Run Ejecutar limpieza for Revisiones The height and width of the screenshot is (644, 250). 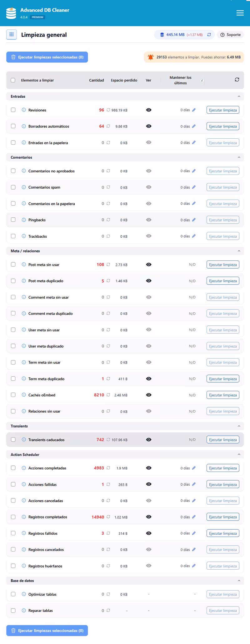tap(222, 110)
